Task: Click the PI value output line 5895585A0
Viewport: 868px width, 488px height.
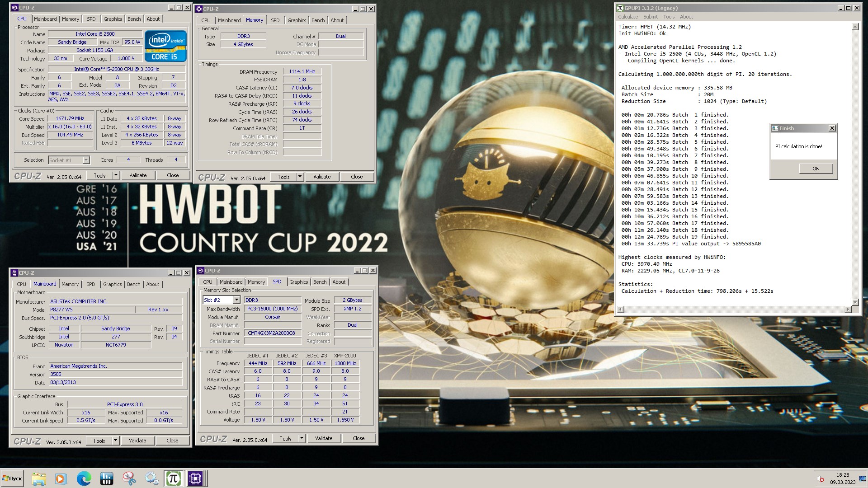Action: coord(691,244)
